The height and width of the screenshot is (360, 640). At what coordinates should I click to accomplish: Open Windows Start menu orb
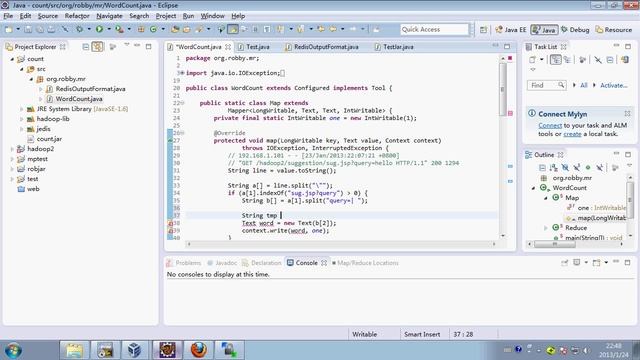(13, 350)
